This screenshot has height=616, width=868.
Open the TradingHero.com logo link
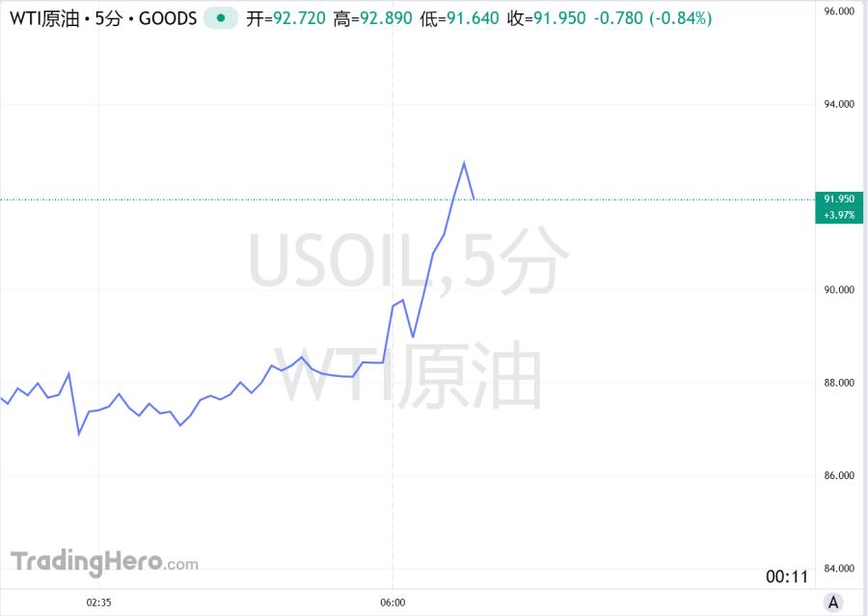pos(104,562)
